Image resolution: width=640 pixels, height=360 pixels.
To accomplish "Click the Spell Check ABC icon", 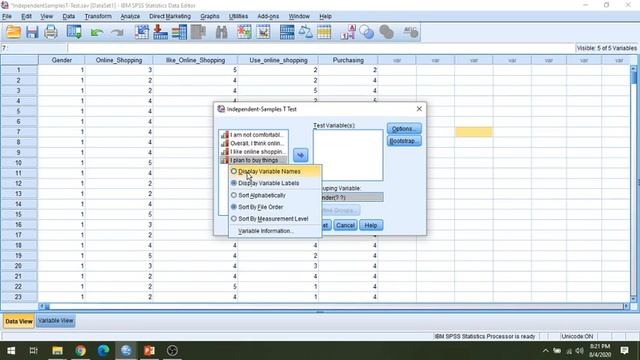I will pyautogui.click(x=410, y=32).
